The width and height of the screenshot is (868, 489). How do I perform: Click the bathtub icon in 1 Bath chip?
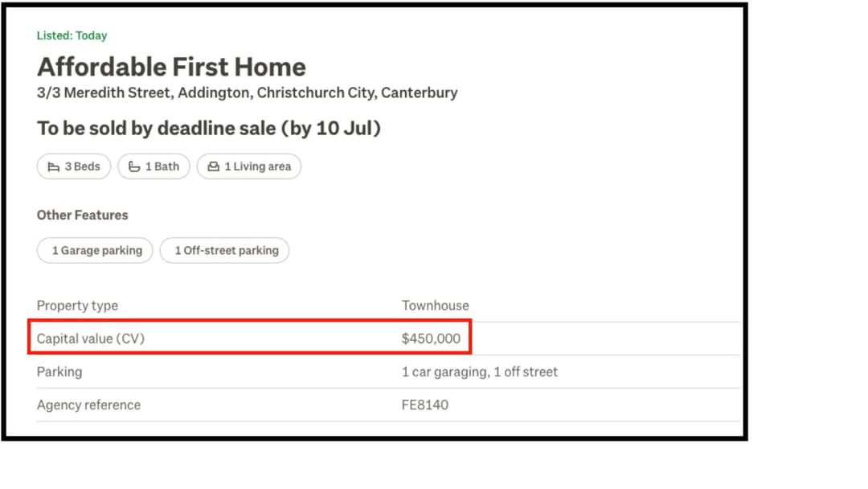(135, 166)
